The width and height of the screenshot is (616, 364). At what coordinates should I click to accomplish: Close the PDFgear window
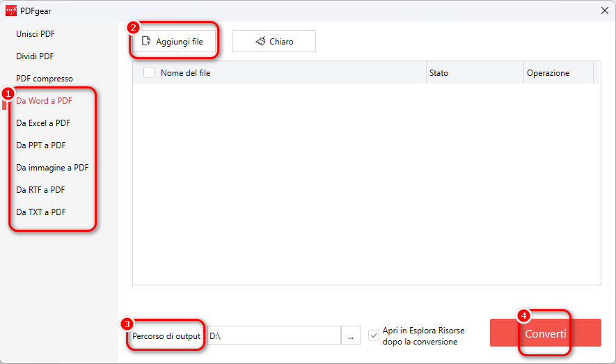[x=603, y=10]
